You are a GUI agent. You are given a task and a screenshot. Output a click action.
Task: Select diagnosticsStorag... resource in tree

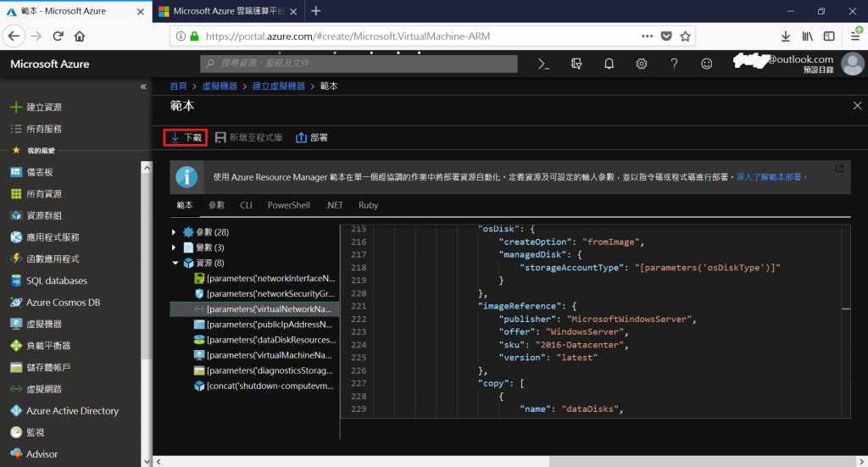click(x=264, y=370)
